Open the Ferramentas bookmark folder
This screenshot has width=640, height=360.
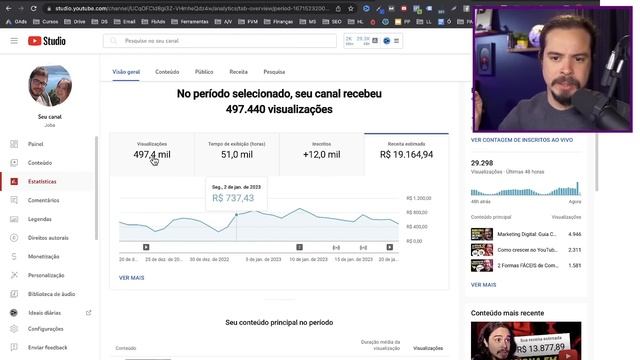190,22
